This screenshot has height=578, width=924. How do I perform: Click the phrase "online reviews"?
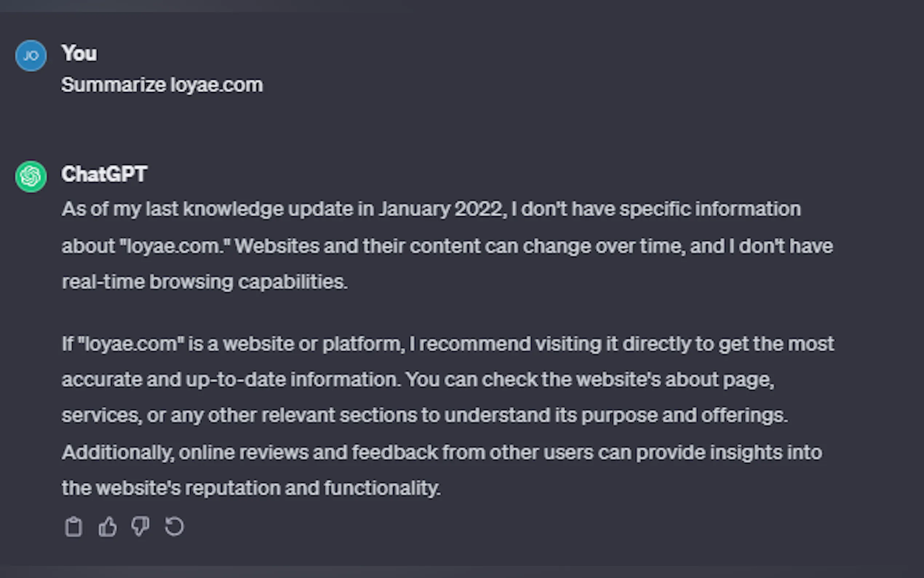tap(243, 453)
